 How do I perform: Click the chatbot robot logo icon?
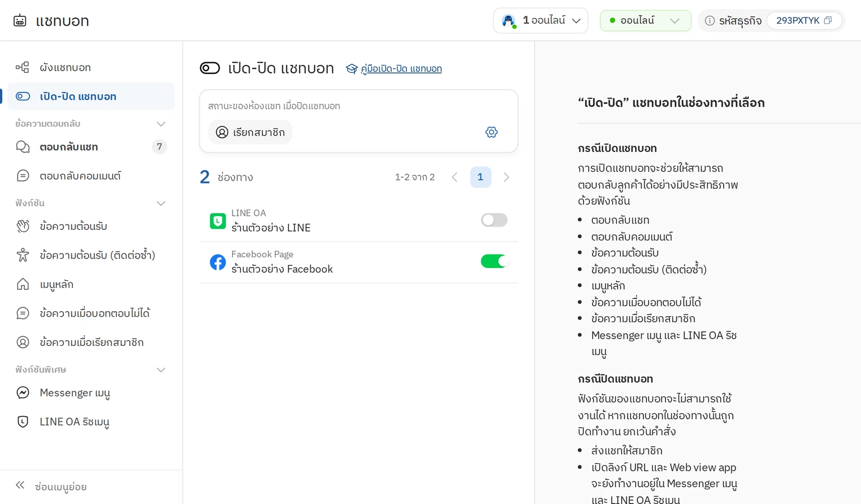coord(20,21)
